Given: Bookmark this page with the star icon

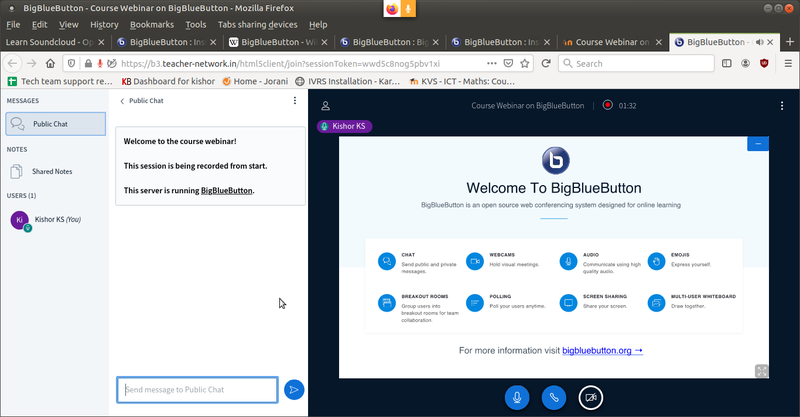Looking at the screenshot, I should (524, 63).
